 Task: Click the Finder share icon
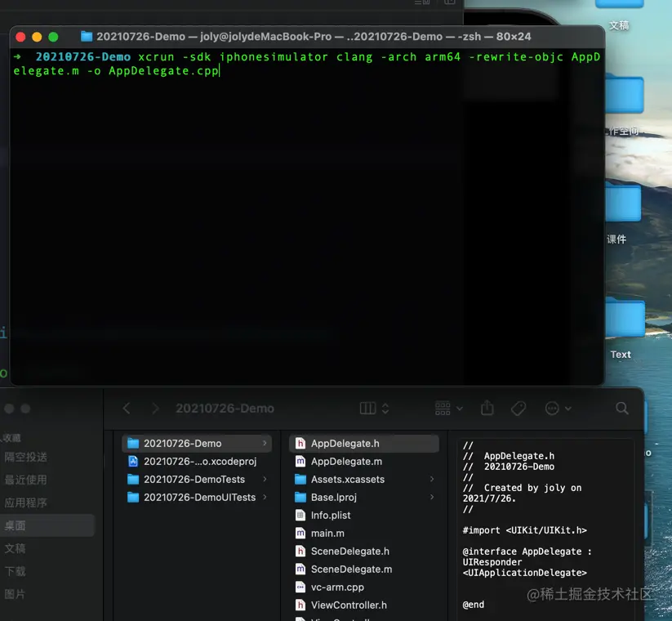tap(487, 408)
